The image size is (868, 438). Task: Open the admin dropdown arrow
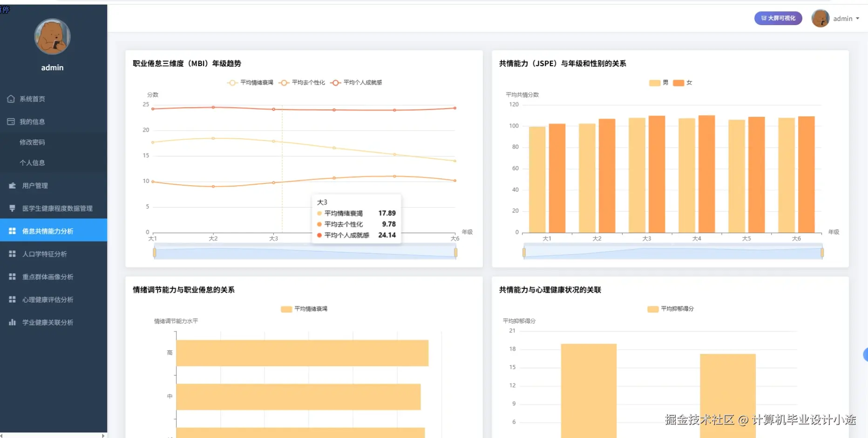pyautogui.click(x=858, y=19)
